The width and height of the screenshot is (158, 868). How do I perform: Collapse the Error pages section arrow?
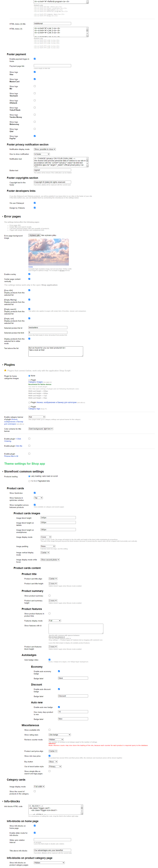pyautogui.click(x=3, y=217)
